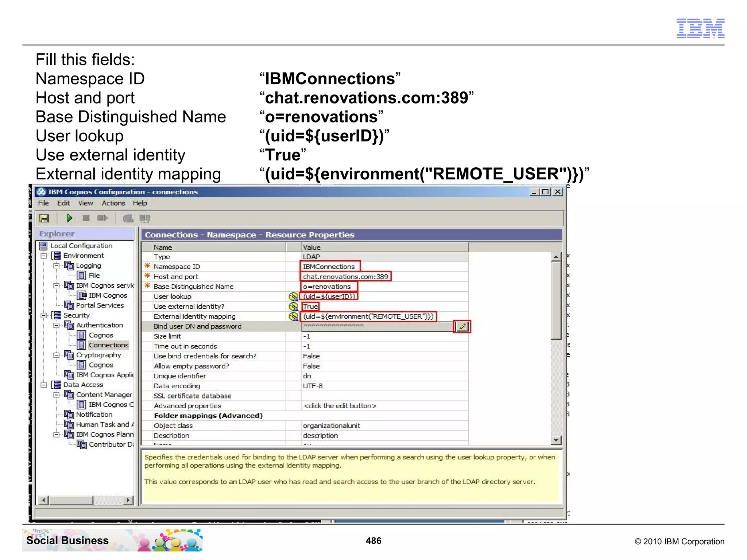Select Cognos under Authentication
The height and width of the screenshot is (560, 747).
pos(101,335)
